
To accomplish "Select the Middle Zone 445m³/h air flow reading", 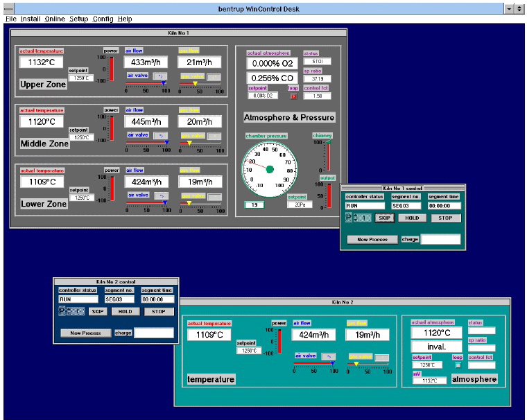I will tap(146, 121).
